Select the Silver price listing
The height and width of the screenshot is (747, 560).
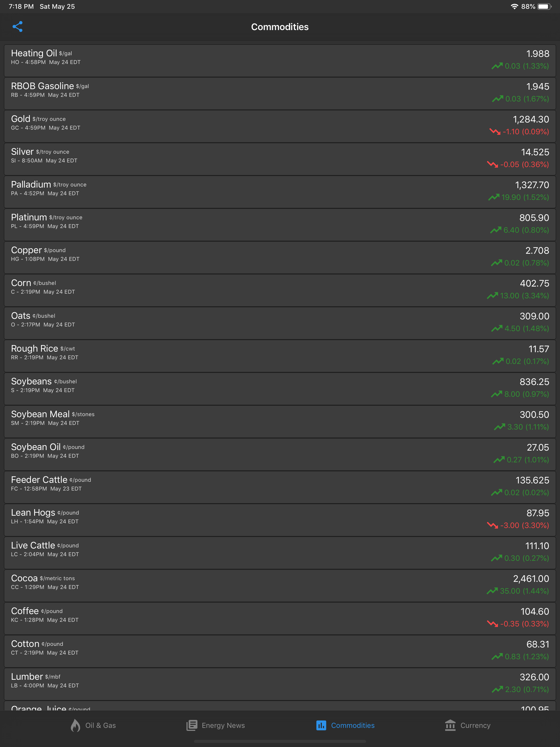coord(280,159)
